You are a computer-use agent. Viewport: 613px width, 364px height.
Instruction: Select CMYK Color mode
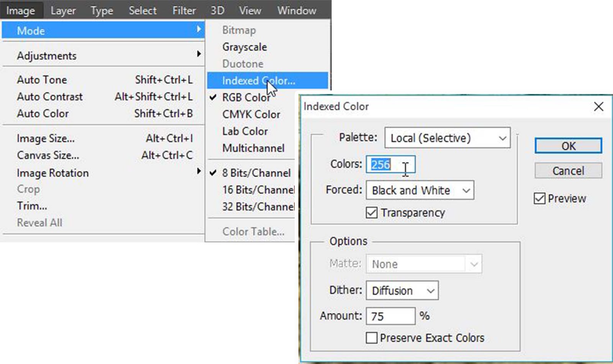251,114
